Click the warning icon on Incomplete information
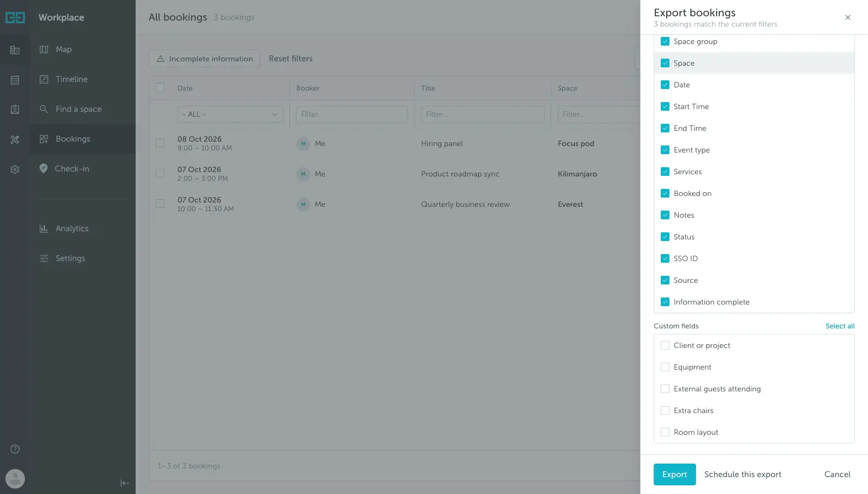The image size is (868, 494). 161,59
